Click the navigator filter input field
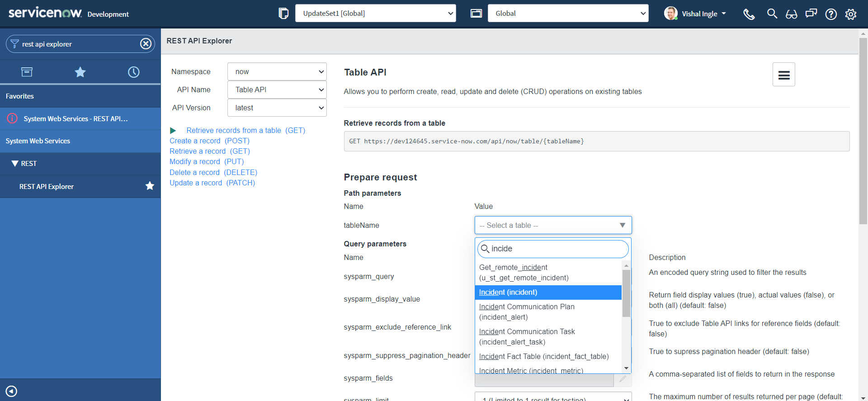The width and height of the screenshot is (868, 401). 80,44
